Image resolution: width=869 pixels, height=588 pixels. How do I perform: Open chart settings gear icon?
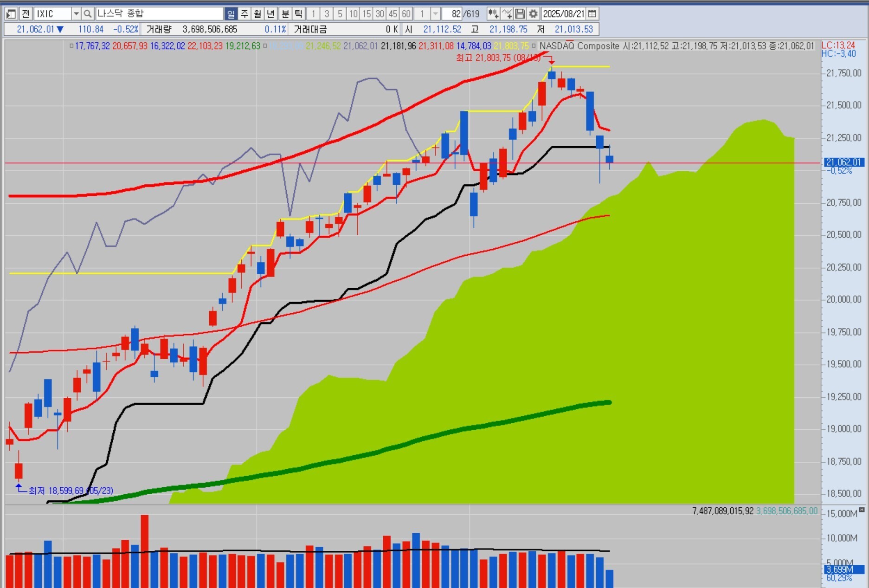pyautogui.click(x=534, y=14)
